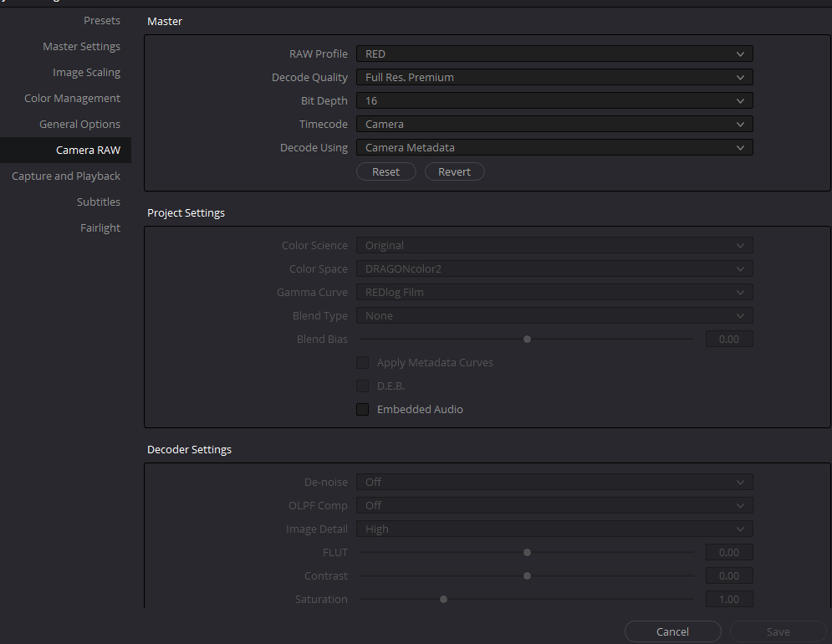This screenshot has width=832, height=644.
Task: Open the Bit Depth dropdown
Action: (554, 100)
